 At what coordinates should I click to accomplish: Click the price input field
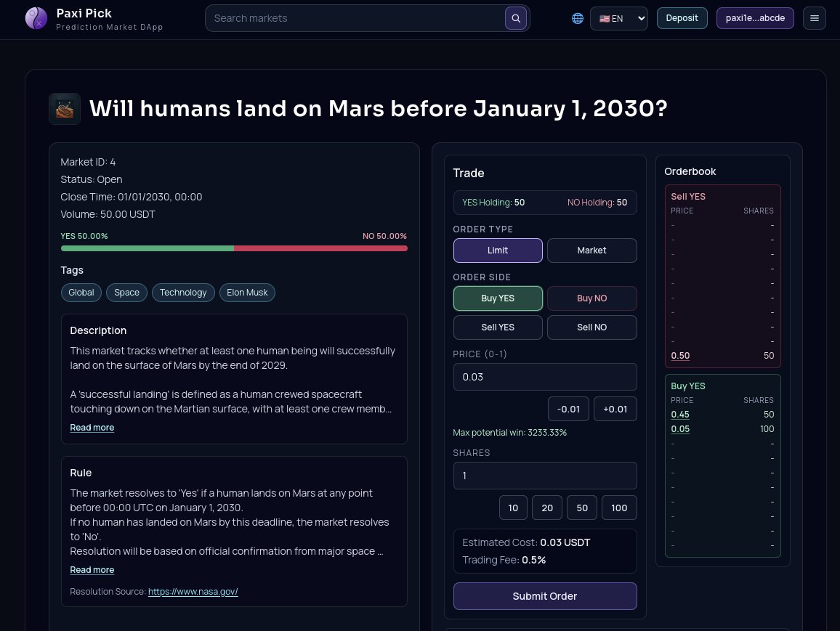pyautogui.click(x=545, y=377)
